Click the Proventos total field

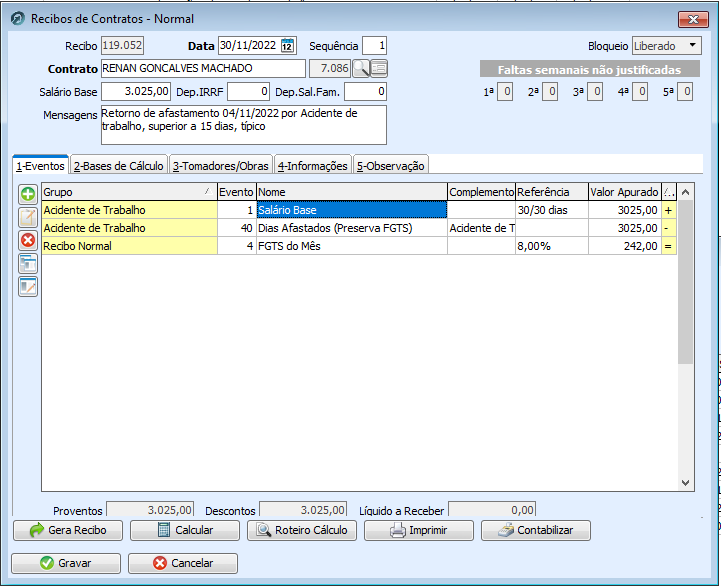150,510
